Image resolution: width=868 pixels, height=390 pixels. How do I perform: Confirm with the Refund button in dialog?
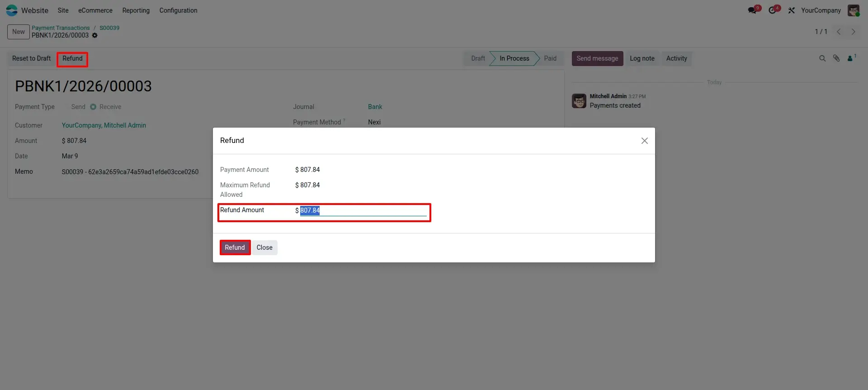point(235,247)
